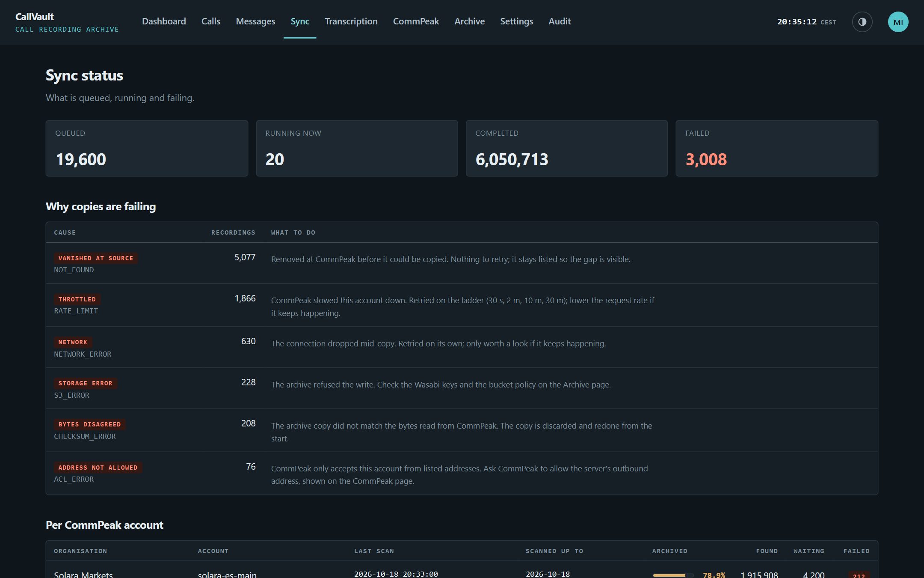This screenshot has width=924, height=578.
Task: Click the 20:35:12 CEST clock
Action: pyautogui.click(x=806, y=22)
